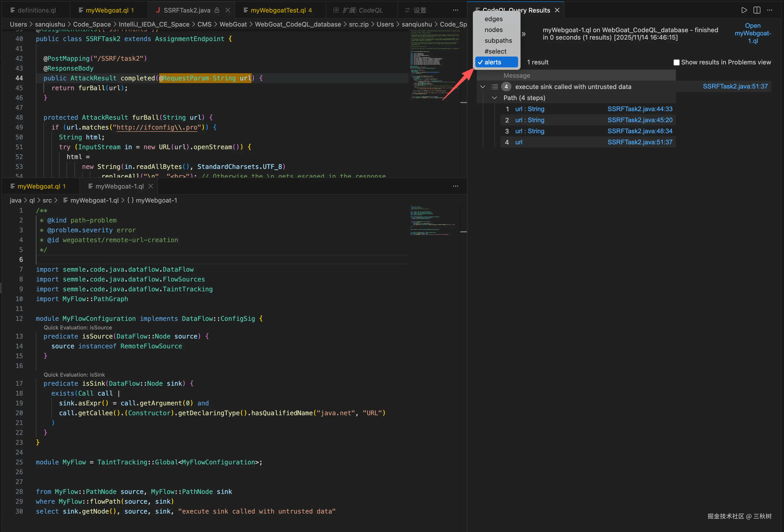
Task: Switch to myWebgoatTest.ql tab
Action: click(x=278, y=10)
